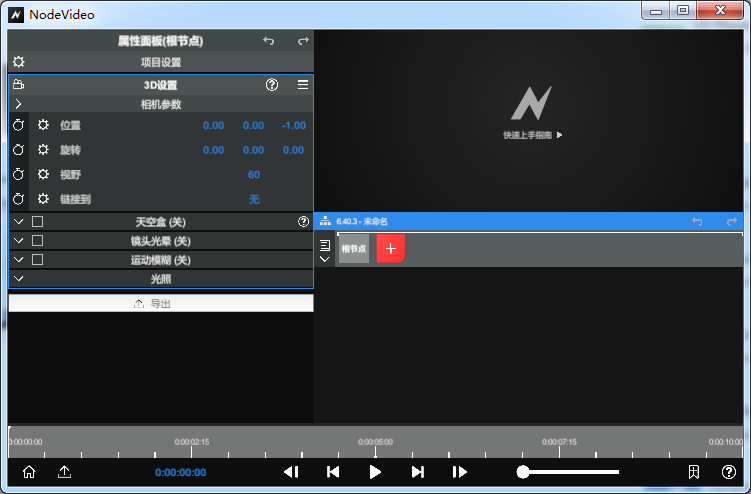This screenshot has height=494, width=751.
Task: Click the red plus add-layer button
Action: click(x=390, y=249)
